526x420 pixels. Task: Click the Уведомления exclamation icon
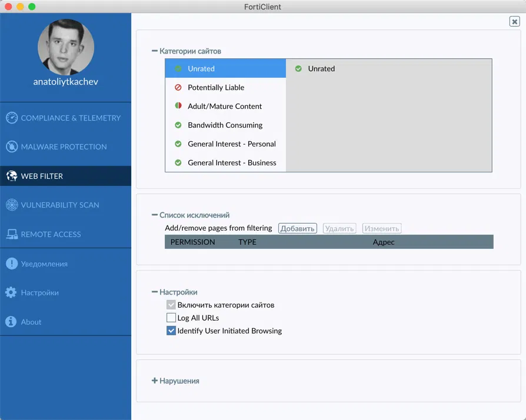coord(12,264)
